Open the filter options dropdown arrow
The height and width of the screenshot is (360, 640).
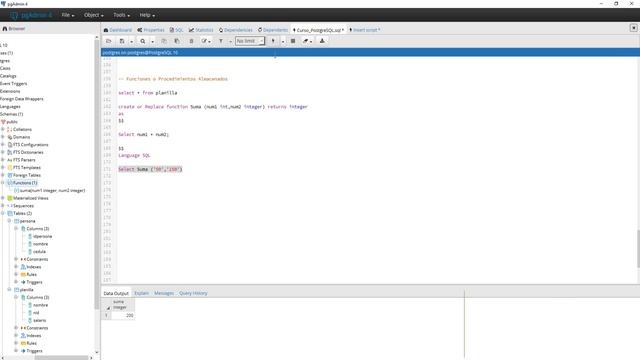(x=230, y=41)
